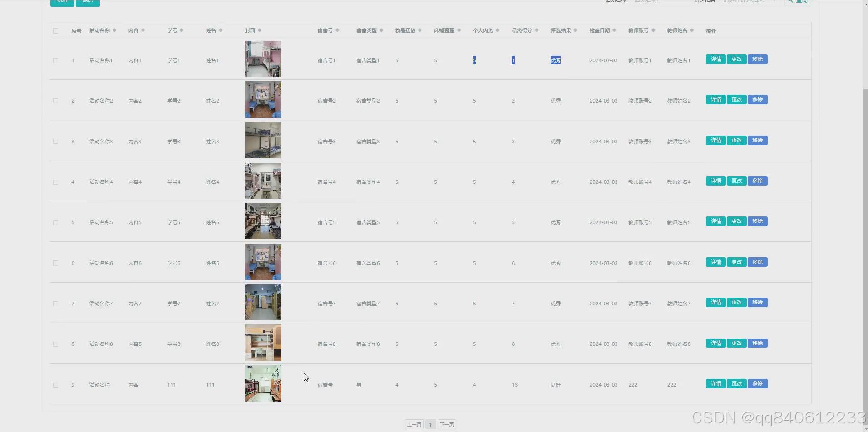Sort by 姓名 column sort arrows
The height and width of the screenshot is (432, 868).
pos(221,30)
